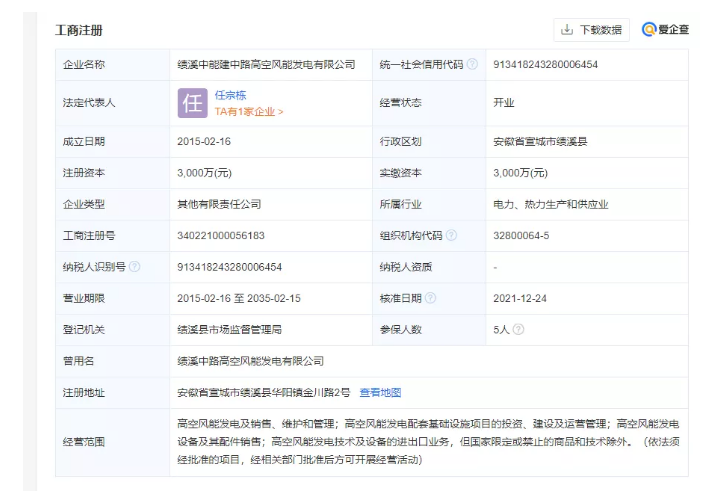Click the 经营范围 description text
This screenshot has height=491, width=702.
(430, 441)
